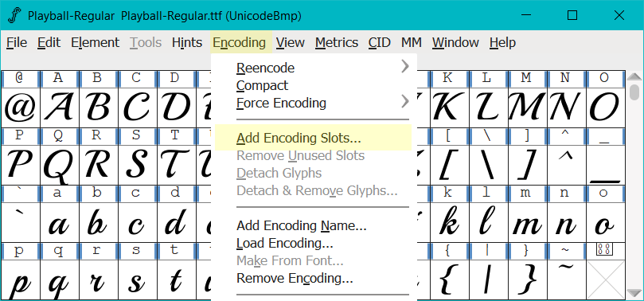This screenshot has width=644, height=301.
Task: Select the circumflex ^ glyph
Action: [567, 165]
